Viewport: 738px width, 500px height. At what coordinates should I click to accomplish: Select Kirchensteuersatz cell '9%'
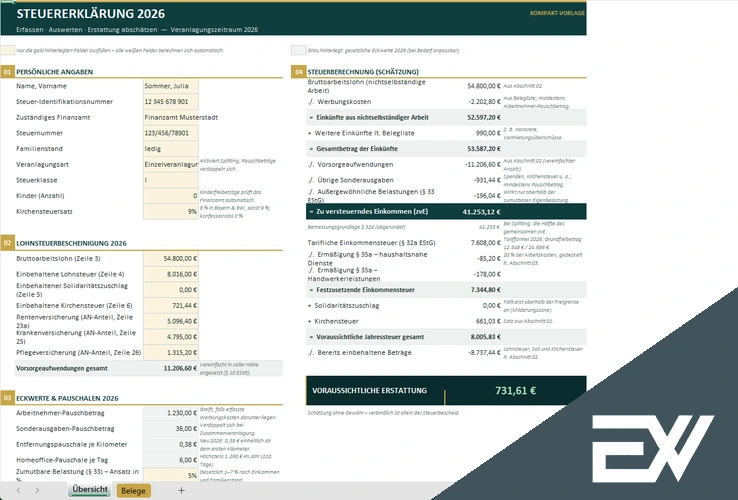click(170, 211)
